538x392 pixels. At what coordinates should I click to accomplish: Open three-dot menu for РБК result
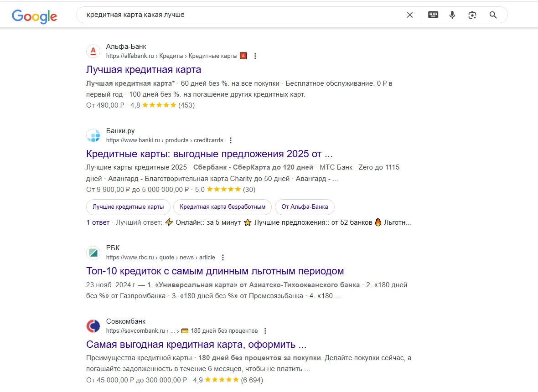222,258
